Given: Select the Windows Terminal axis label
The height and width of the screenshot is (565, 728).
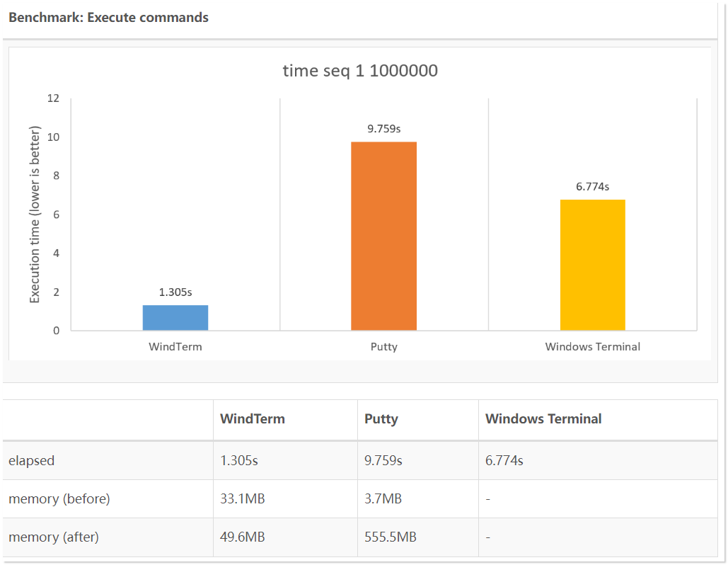Looking at the screenshot, I should tap(592, 347).
